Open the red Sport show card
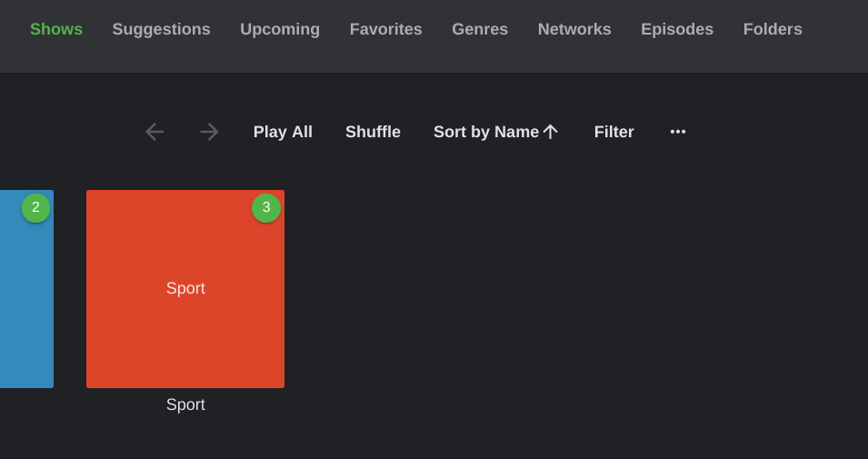The width and height of the screenshot is (868, 459). [x=185, y=289]
